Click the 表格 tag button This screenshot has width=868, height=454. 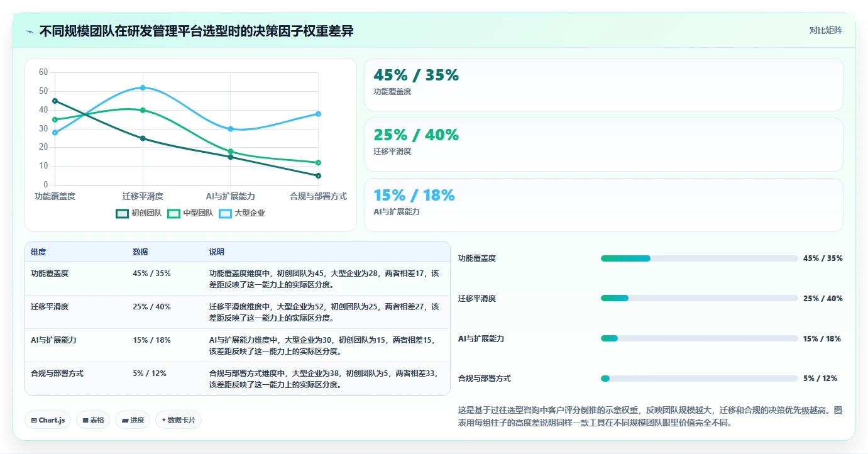93,420
